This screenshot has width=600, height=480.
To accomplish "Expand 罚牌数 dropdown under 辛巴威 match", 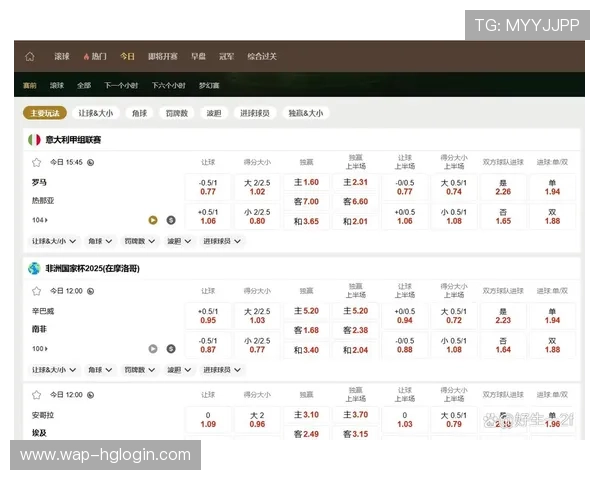I will pos(139,370).
